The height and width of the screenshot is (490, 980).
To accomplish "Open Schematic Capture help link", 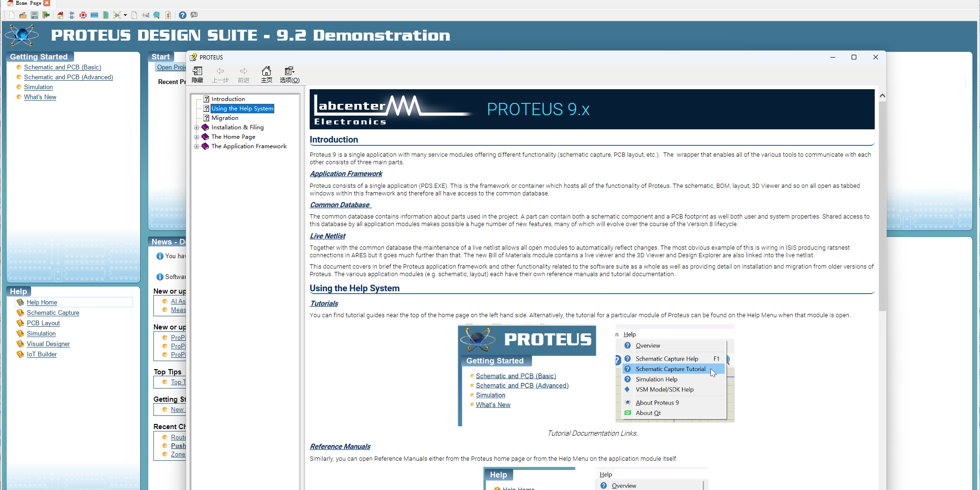I will click(53, 313).
